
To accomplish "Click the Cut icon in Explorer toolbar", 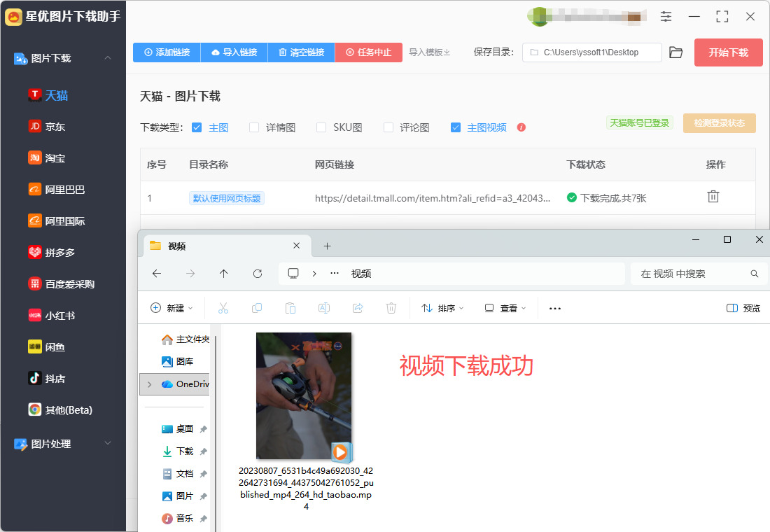I will (223, 308).
